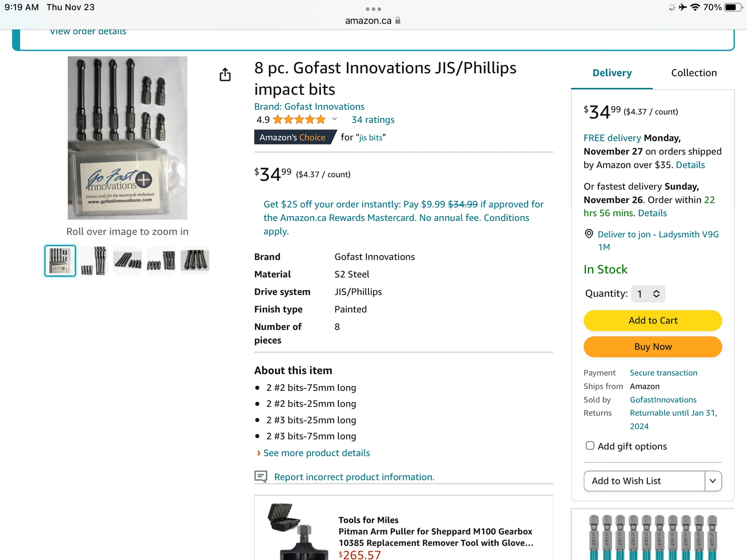The height and width of the screenshot is (560, 747).
Task: Click the padlock icon next to amazon.ca
Action: point(398,21)
